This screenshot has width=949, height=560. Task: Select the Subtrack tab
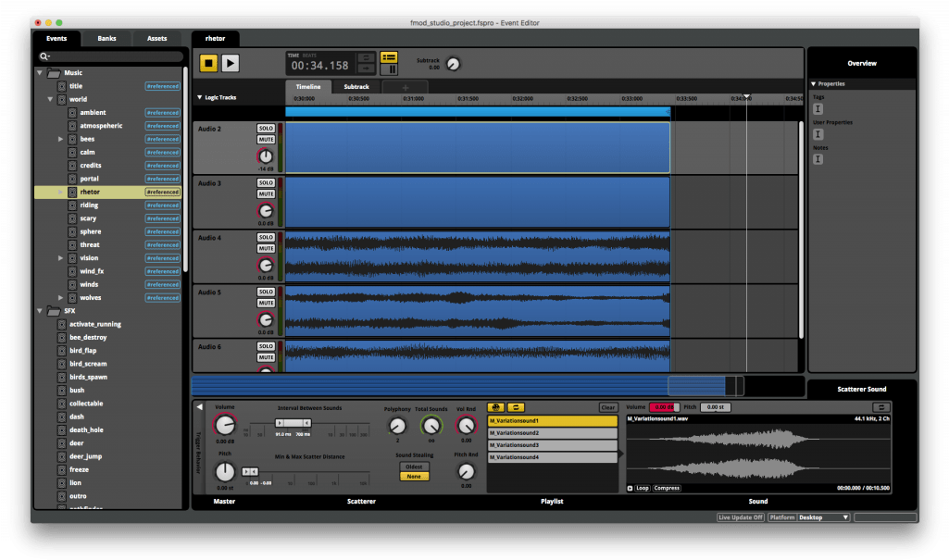356,86
